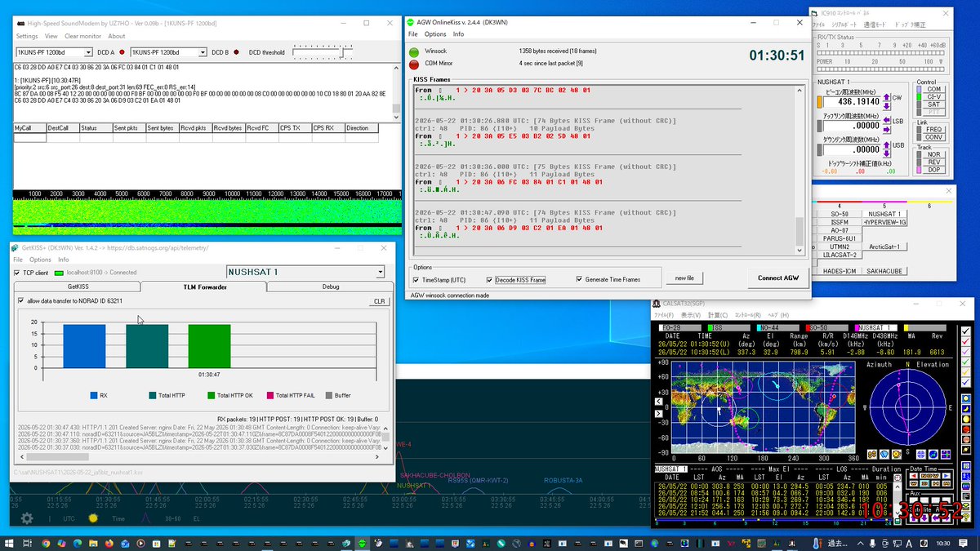980x551 pixels.
Task: Toggle the TimeStamp (UTC) checkbox
Action: [417, 279]
